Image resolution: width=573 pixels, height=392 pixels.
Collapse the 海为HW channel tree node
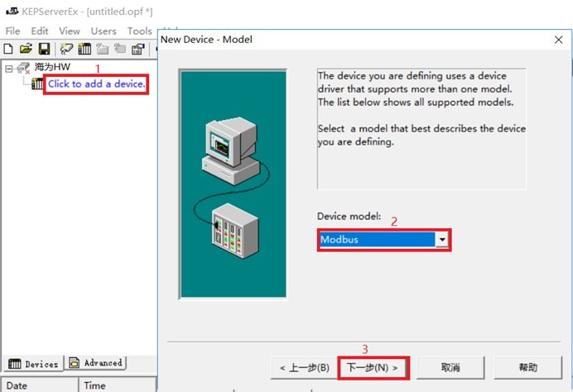(x=9, y=69)
